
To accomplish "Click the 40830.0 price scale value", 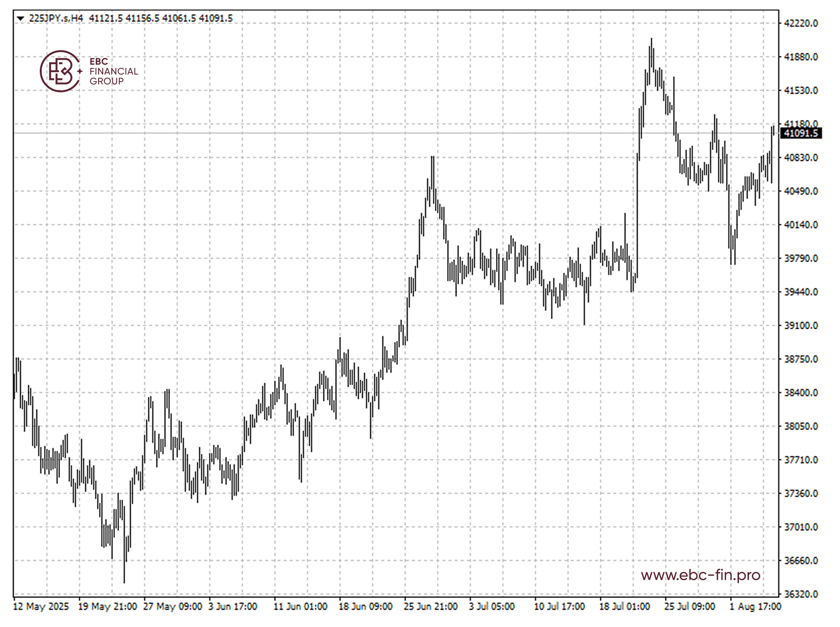I will tap(801, 158).
